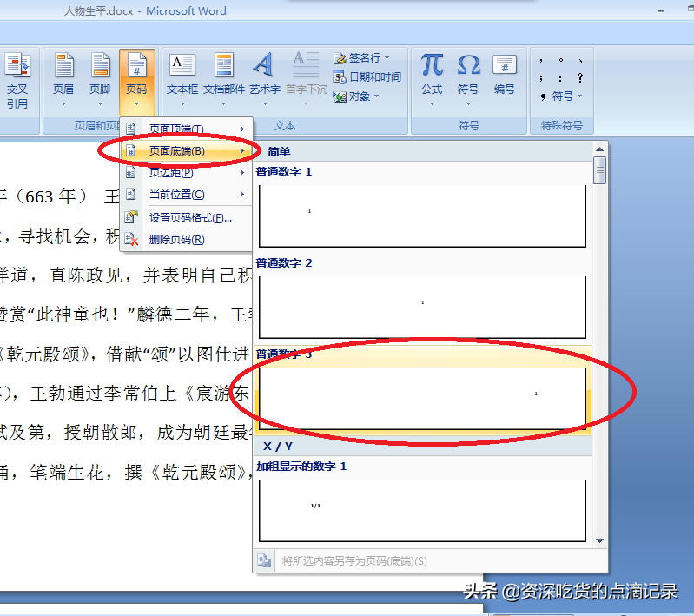Choose Plain Number 2 (普通数字 2) thumbnail
This screenshot has width=694, height=616.
[x=423, y=307]
